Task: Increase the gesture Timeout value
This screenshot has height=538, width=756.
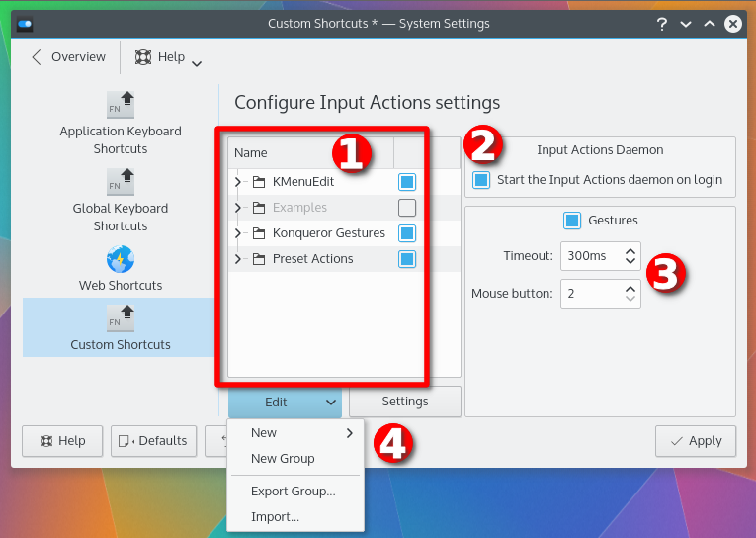Action: coord(630,250)
